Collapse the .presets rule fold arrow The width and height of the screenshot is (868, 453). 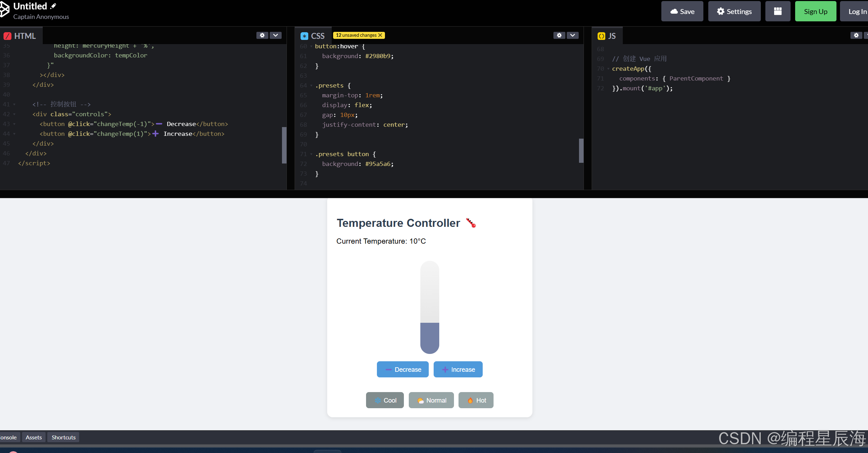tap(311, 85)
